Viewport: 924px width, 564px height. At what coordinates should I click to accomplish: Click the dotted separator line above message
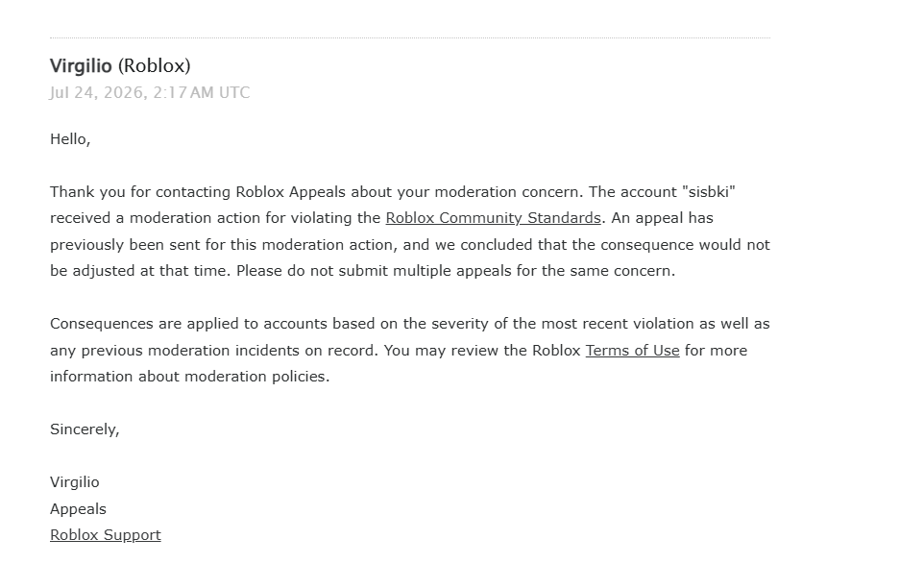[410, 37]
